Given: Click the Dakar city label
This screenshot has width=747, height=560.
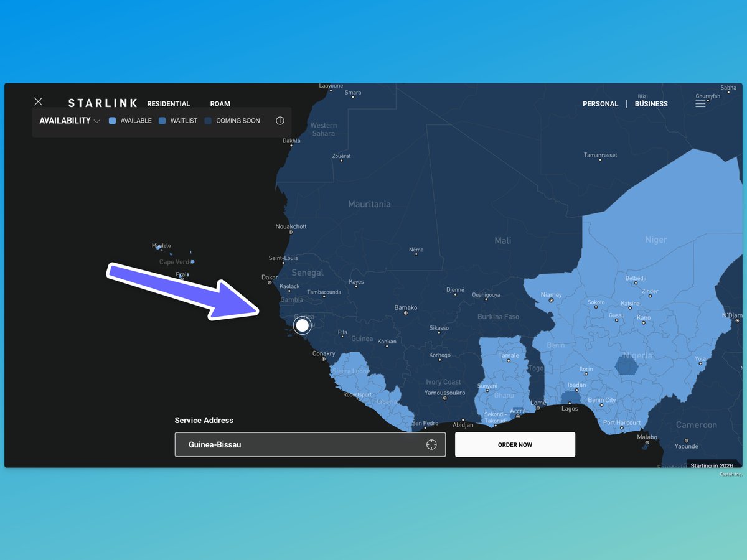Looking at the screenshot, I should click(270, 278).
